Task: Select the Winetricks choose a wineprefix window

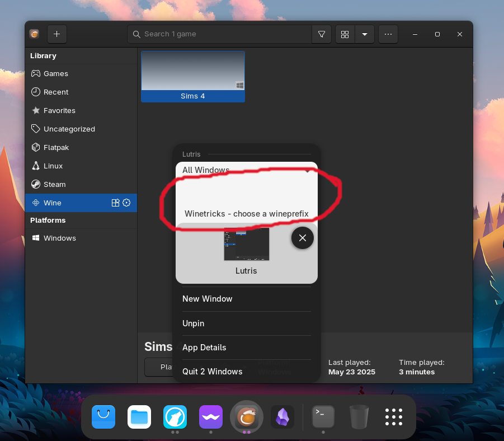Action: [247, 200]
